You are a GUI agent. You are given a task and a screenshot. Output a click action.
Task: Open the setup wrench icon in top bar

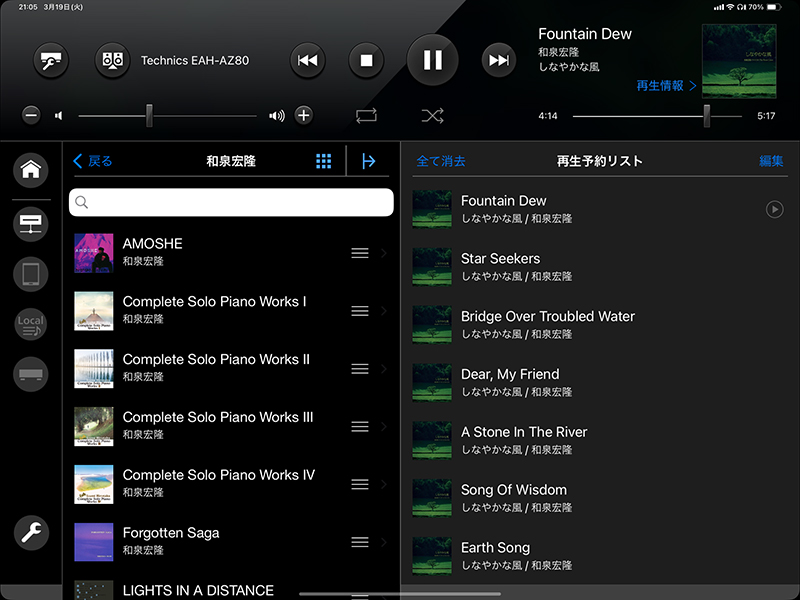[x=51, y=60]
